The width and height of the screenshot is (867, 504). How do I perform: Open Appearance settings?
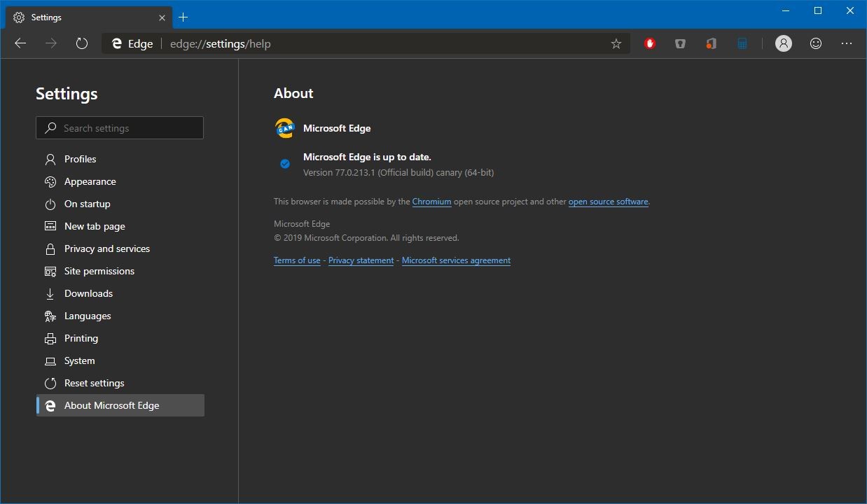click(x=120, y=181)
